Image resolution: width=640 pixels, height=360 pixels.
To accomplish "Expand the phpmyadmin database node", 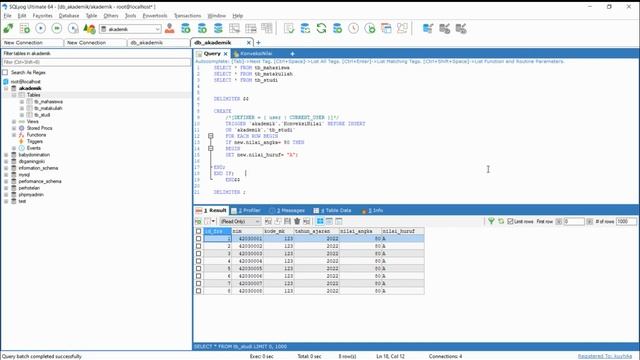I will pyautogui.click(x=6, y=195).
